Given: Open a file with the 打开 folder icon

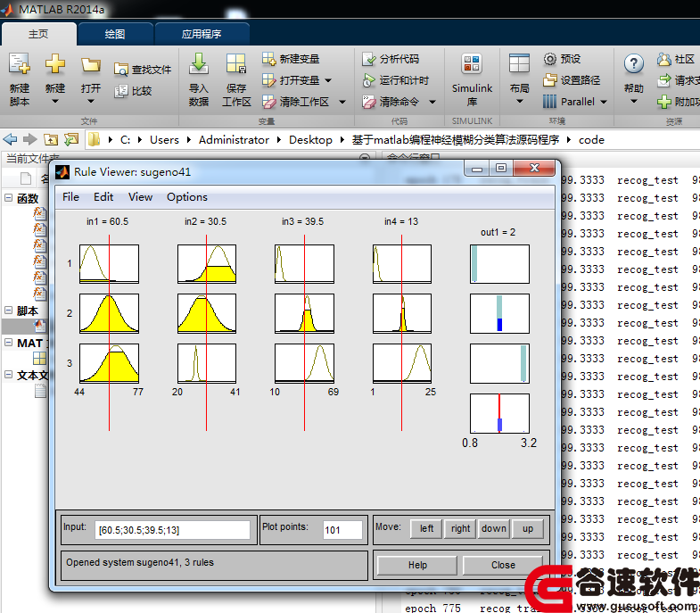Looking at the screenshot, I should [91, 65].
